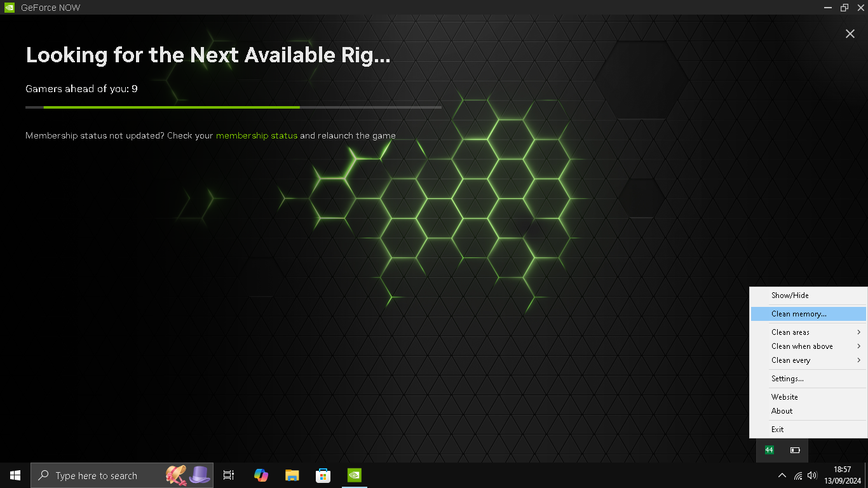Open Microsoft Store from the taskbar

point(323,475)
